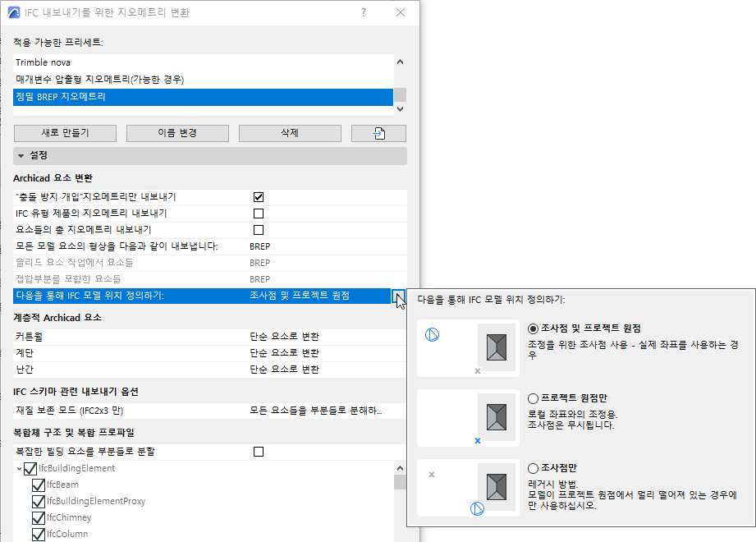
Task: Enable IFC 유형 제품의 지오메트리 내보내기 checkbox
Action: click(259, 214)
